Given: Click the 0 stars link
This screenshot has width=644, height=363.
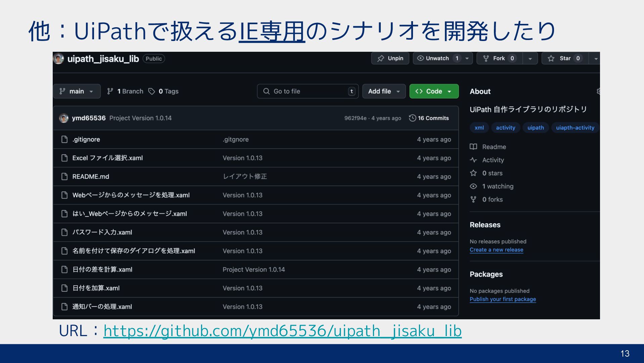Looking at the screenshot, I should click(x=492, y=173).
